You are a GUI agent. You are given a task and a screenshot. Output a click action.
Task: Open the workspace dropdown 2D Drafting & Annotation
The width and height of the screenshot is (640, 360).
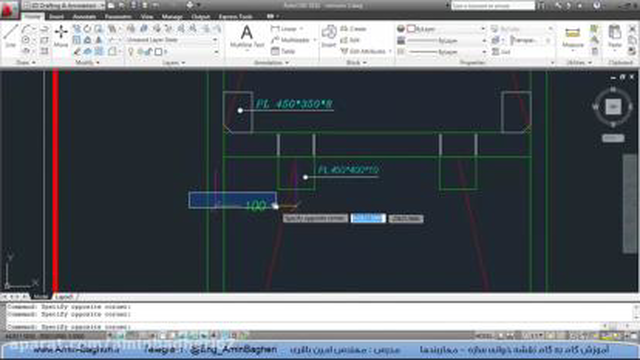(64, 5)
